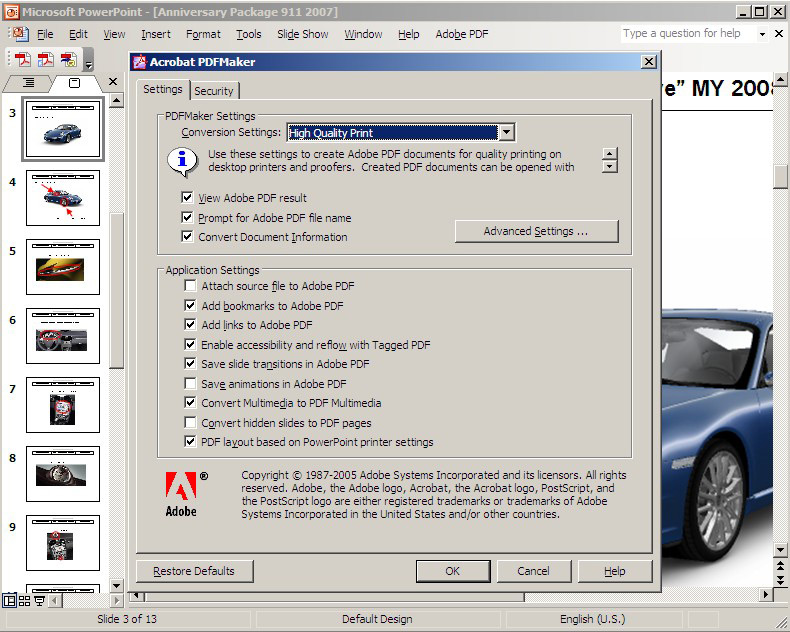Toggle Enable accessibility and reflow with Tagged PDF

point(190,345)
